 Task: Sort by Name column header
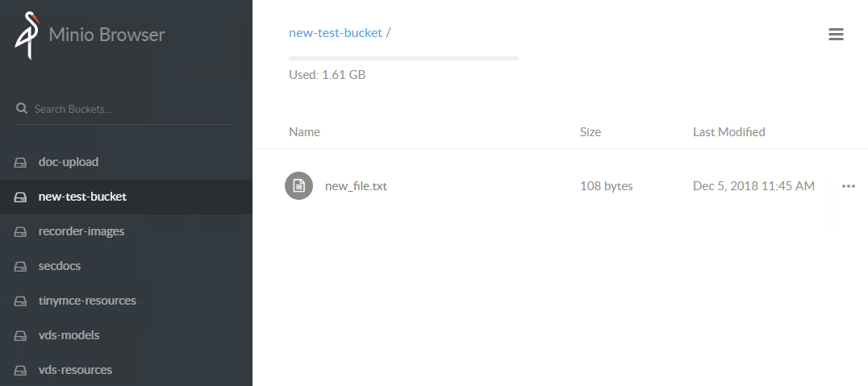pyautogui.click(x=304, y=131)
